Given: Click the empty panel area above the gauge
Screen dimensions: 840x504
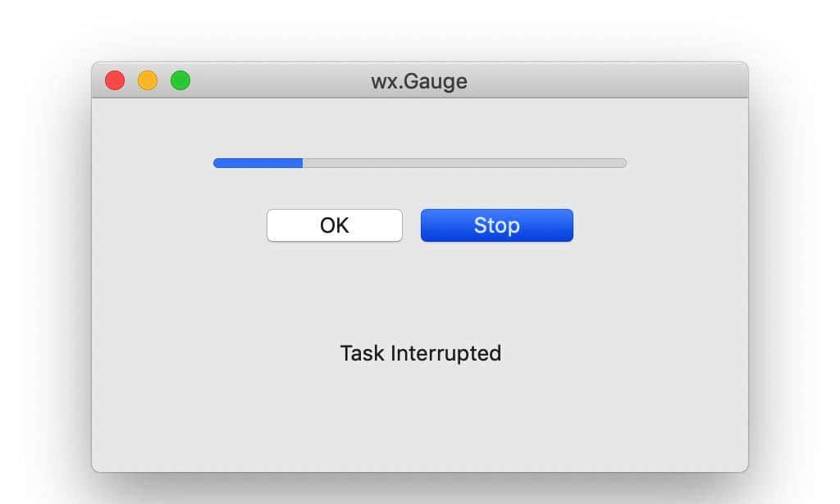Looking at the screenshot, I should pyautogui.click(x=420, y=127).
